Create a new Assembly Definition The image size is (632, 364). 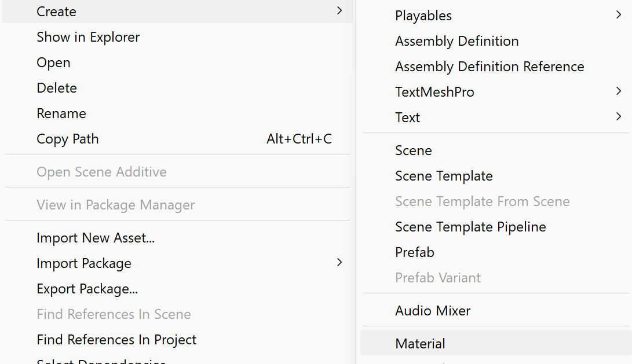pos(456,41)
